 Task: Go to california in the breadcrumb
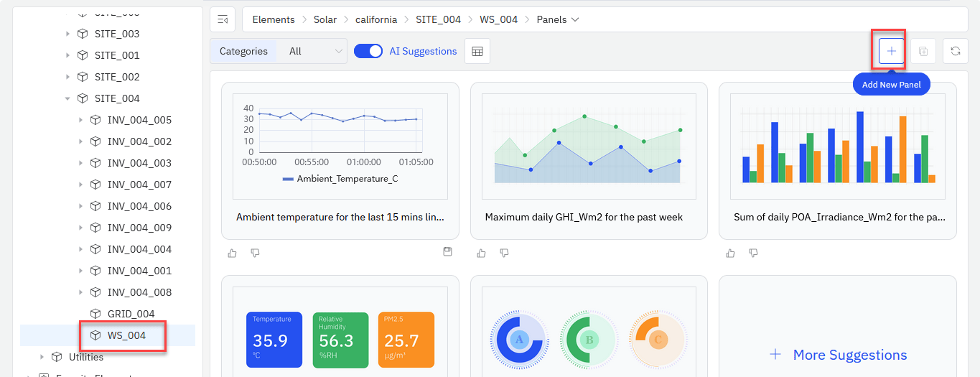pos(376,19)
